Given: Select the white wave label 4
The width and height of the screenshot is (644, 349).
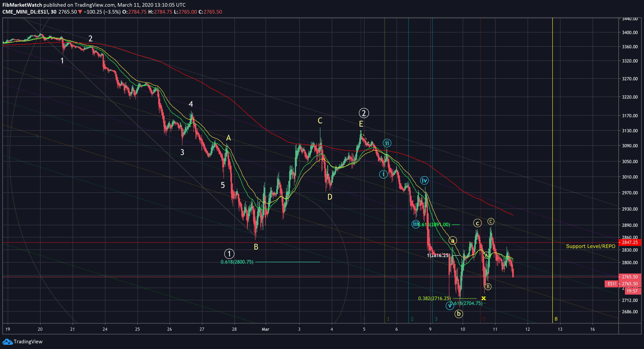Looking at the screenshot, I should [191, 104].
